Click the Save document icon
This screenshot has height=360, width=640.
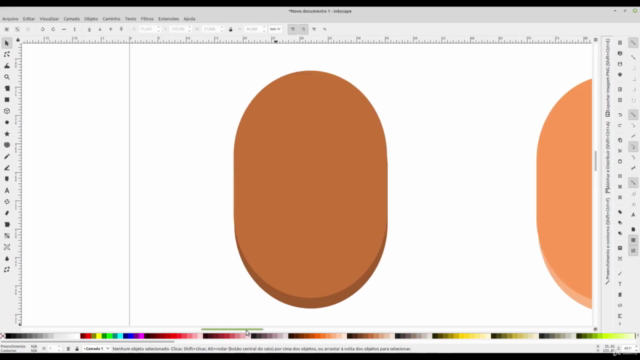(x=620, y=64)
